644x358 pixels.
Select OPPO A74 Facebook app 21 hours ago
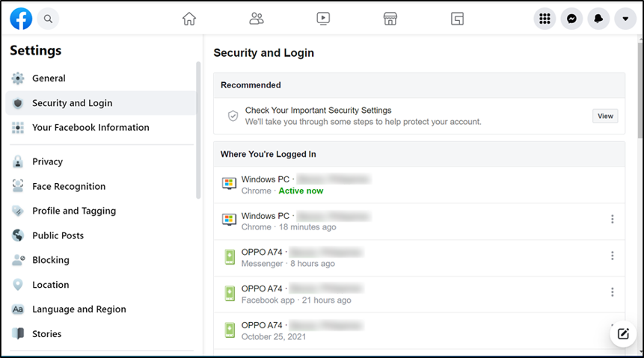419,294
